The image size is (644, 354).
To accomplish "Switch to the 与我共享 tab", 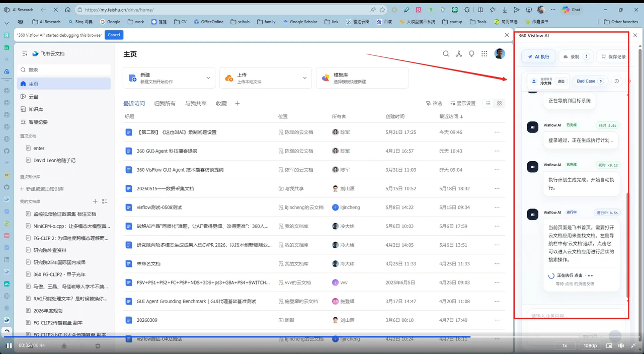I will click(x=196, y=104).
